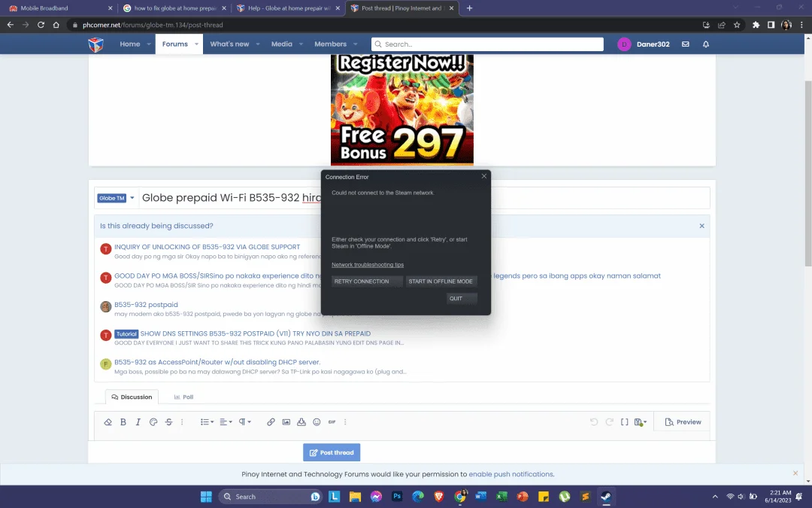Insert a link in the editor

point(271,422)
